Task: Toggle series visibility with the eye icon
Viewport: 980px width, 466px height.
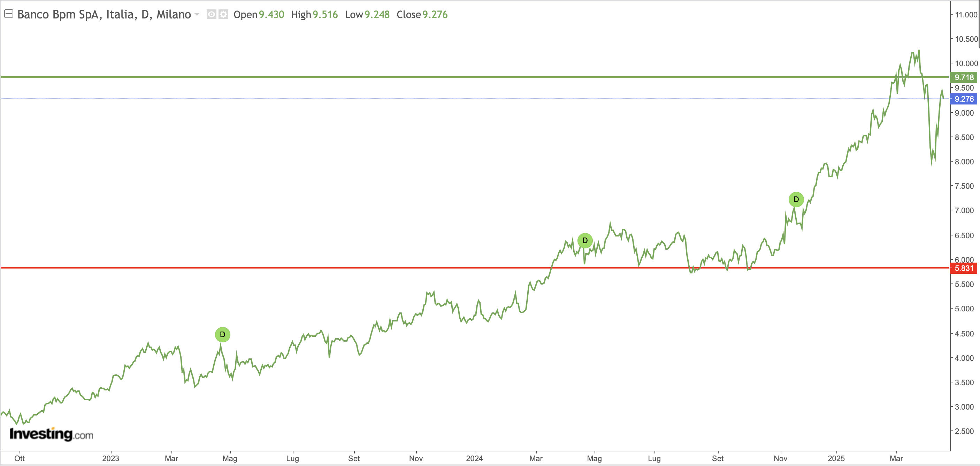Action: click(212, 14)
